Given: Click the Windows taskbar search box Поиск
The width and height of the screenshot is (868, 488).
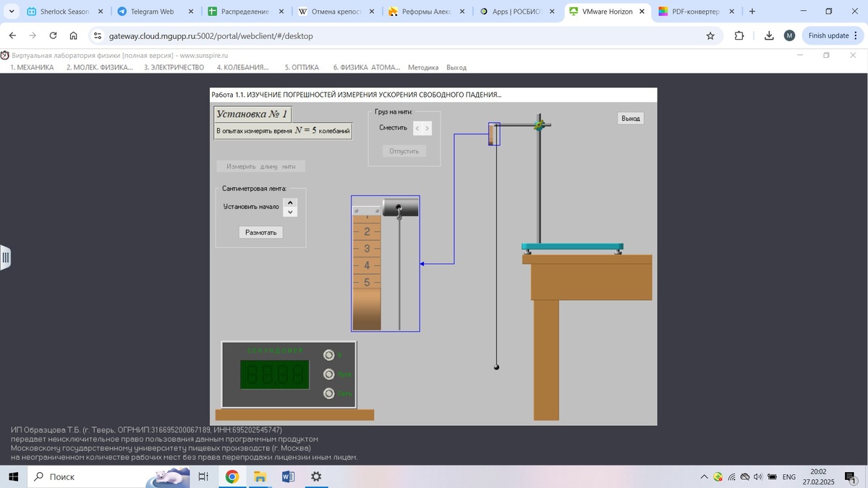Looking at the screenshot, I should pyautogui.click(x=109, y=476).
